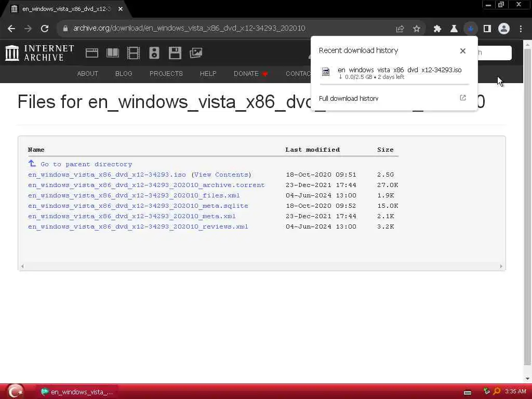Click the Internet Archive logo
The width and height of the screenshot is (532, 399).
39,53
